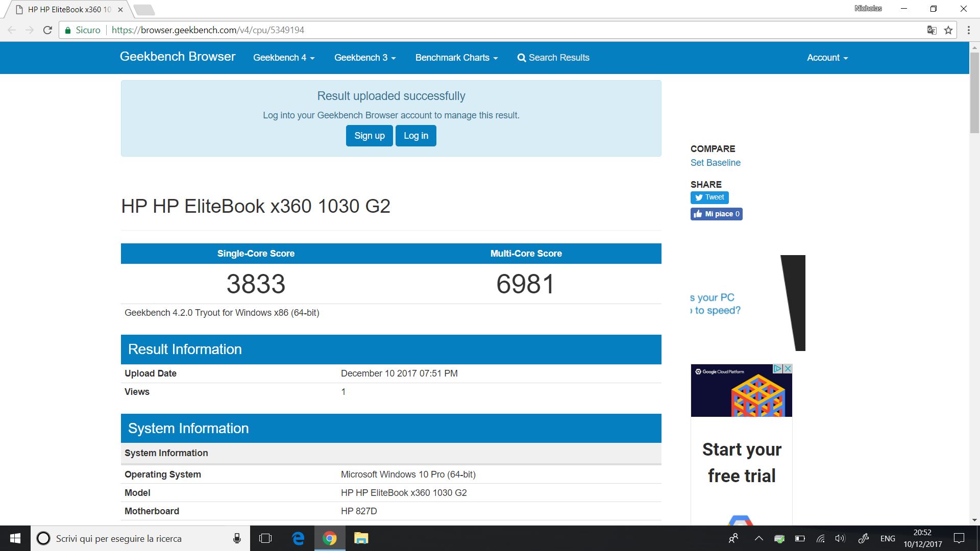The height and width of the screenshot is (551, 980).
Task: Open the clock and date in the taskbar
Action: [x=922, y=538]
